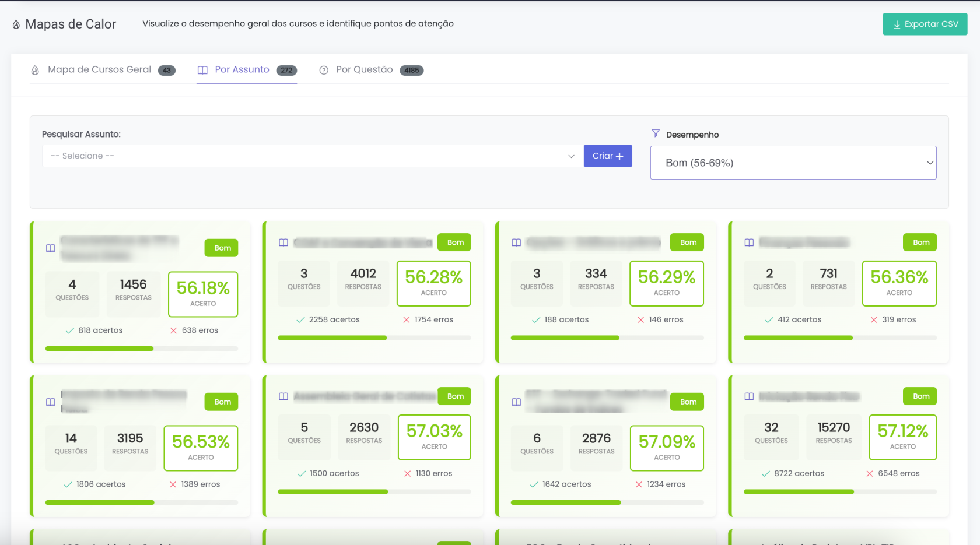Click the Bom badge on the 56.36% card

click(x=921, y=242)
